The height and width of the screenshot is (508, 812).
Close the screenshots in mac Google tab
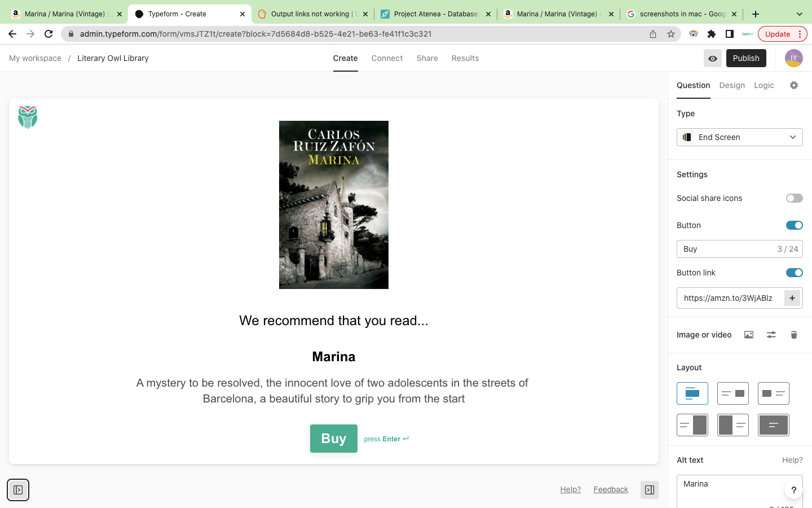point(734,14)
